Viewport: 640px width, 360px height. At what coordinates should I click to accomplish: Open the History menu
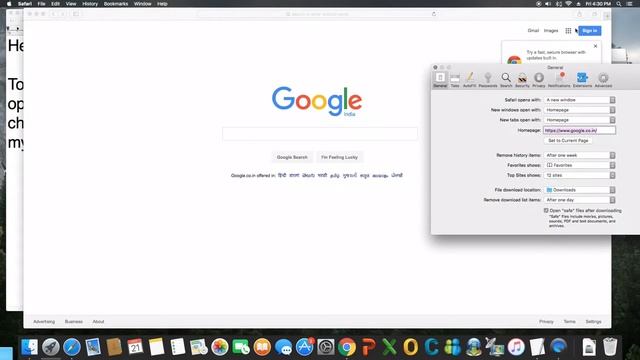coord(90,4)
